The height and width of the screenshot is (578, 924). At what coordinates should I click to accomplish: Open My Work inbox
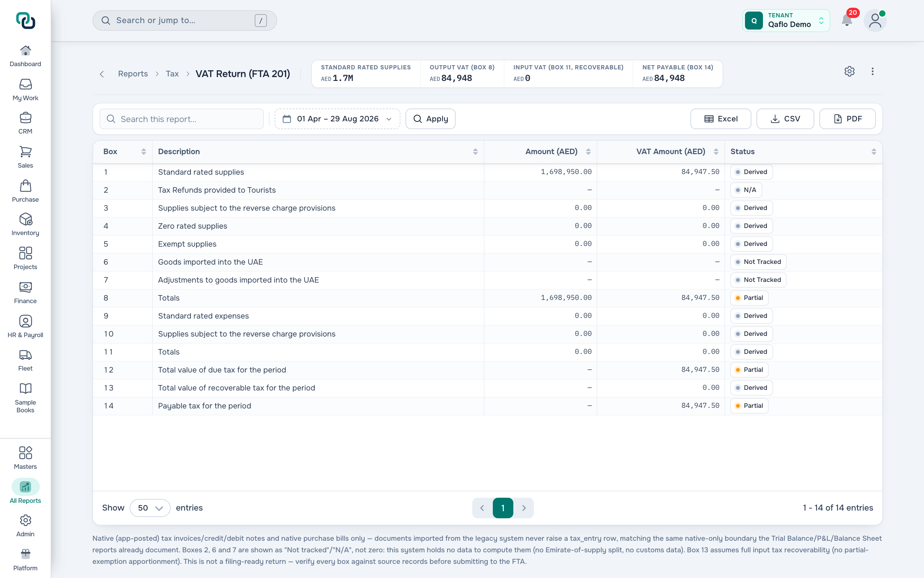pos(25,90)
